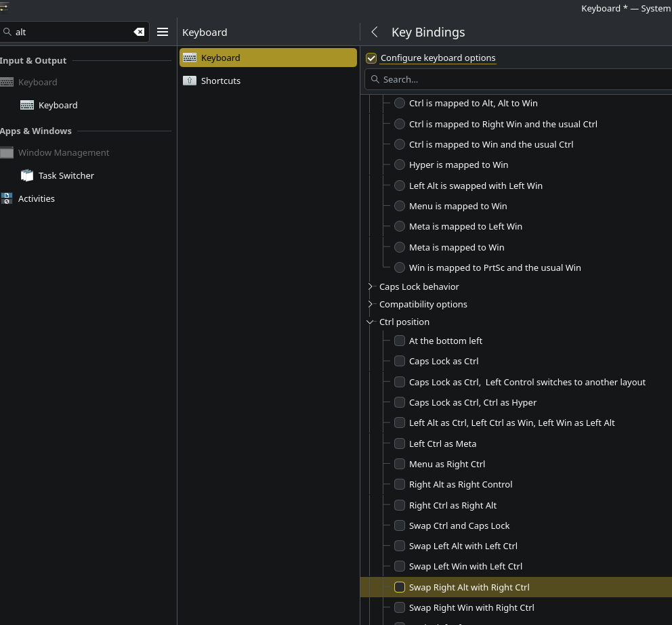Open Task Switcher settings
Screen dimensions: 672x625
(66, 175)
